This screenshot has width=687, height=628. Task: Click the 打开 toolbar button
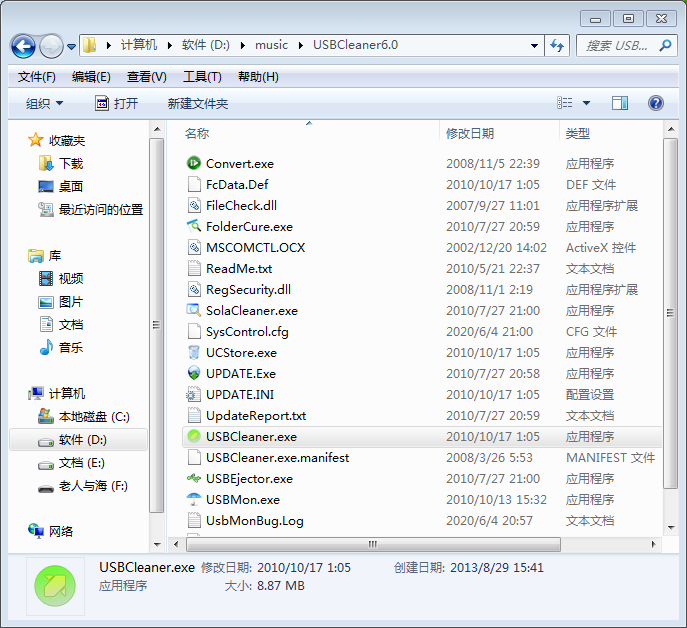[117, 104]
